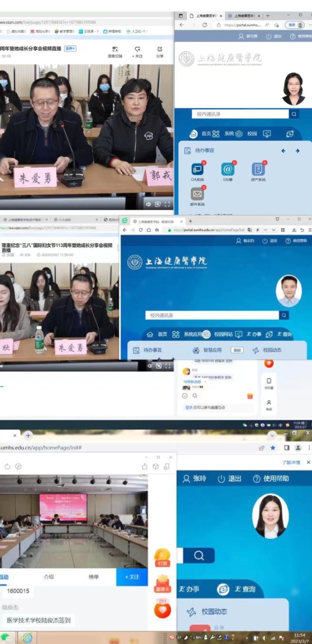Screen dimensions: 312x644
Task: Click the 打赏 gold coin icon
Action: tap(162, 556)
